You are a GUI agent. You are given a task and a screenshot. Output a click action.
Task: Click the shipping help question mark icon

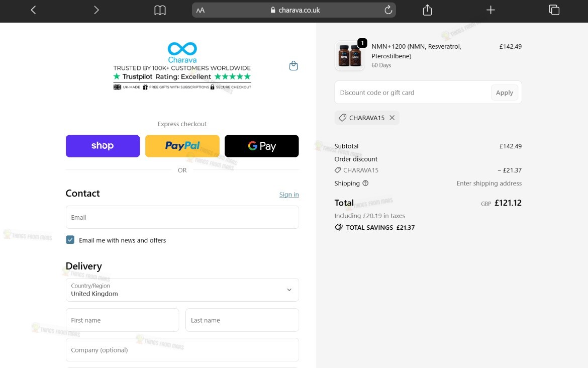[x=365, y=183]
